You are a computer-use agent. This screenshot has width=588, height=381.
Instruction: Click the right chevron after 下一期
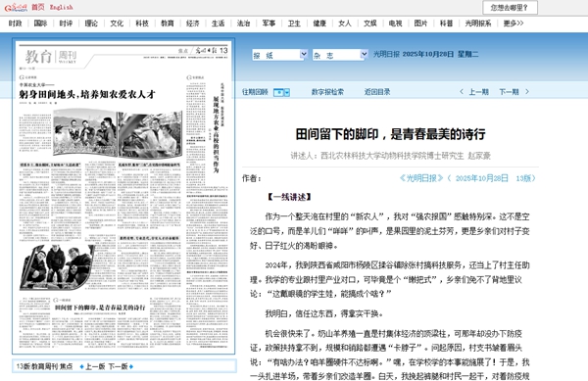(527, 92)
